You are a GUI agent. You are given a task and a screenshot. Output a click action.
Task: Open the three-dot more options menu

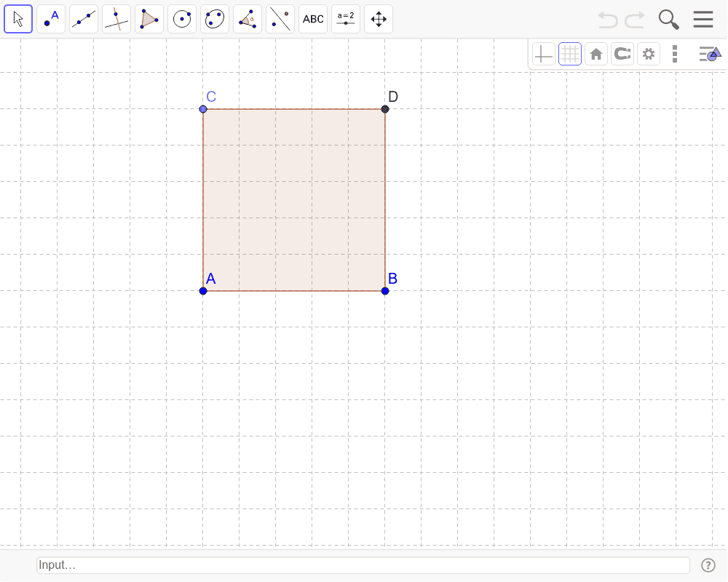(x=675, y=55)
